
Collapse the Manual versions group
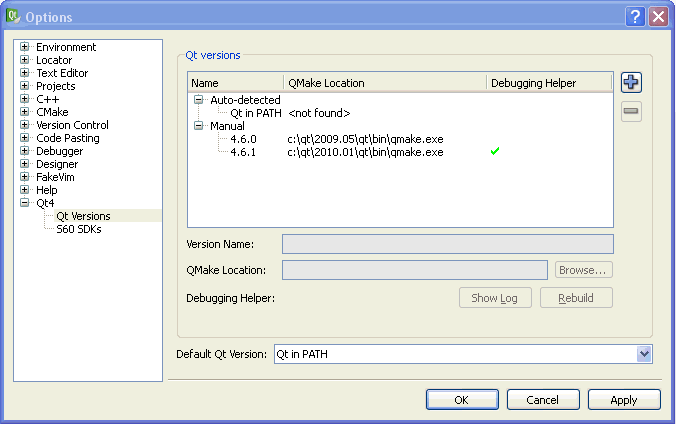click(199, 126)
